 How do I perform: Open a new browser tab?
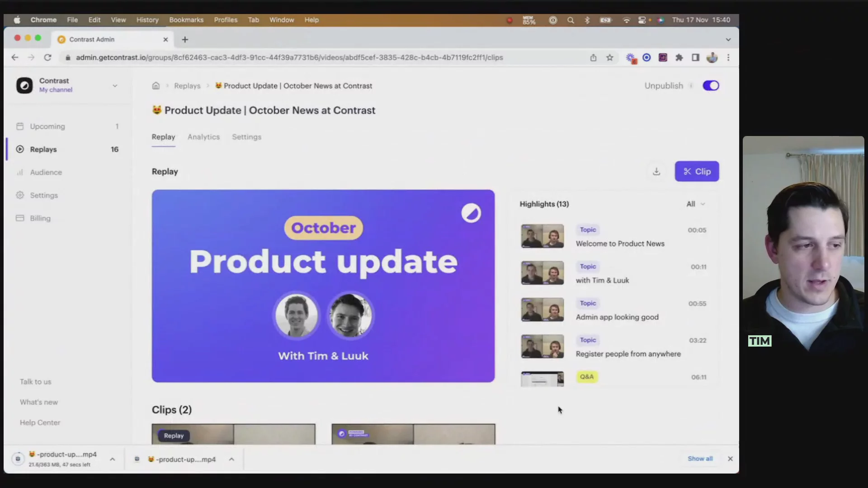point(185,39)
